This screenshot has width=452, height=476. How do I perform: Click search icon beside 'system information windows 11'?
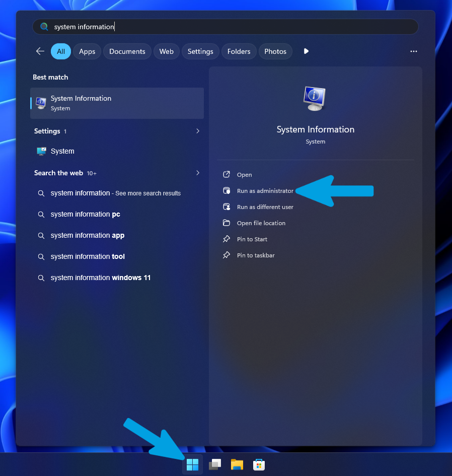[x=41, y=278]
